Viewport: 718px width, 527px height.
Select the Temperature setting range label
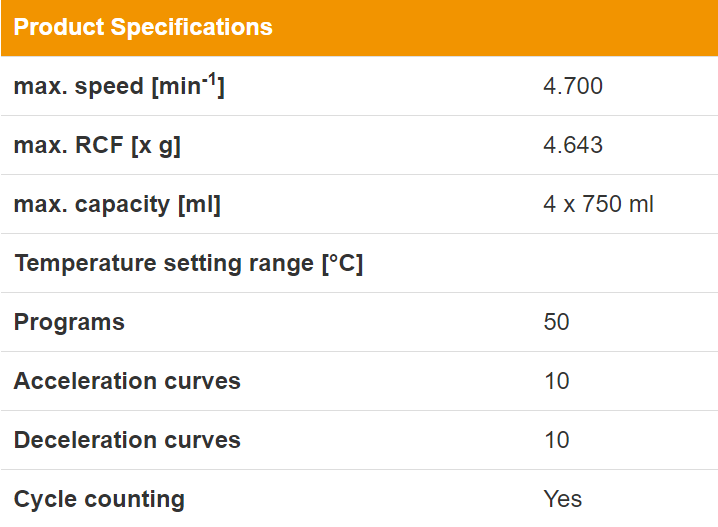(x=189, y=264)
